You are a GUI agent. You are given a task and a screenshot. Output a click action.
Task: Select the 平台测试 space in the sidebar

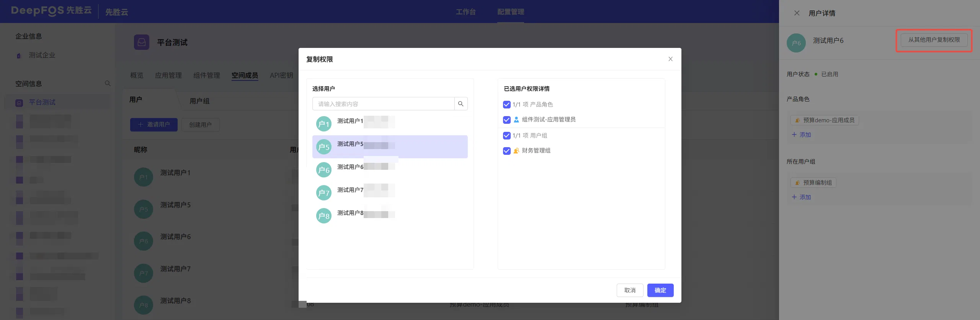point(57,102)
